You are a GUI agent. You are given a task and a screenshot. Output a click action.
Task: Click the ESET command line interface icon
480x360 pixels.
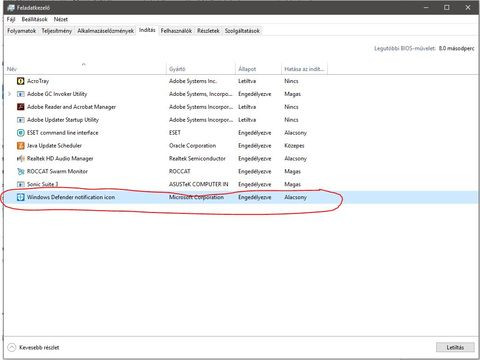pos(21,133)
